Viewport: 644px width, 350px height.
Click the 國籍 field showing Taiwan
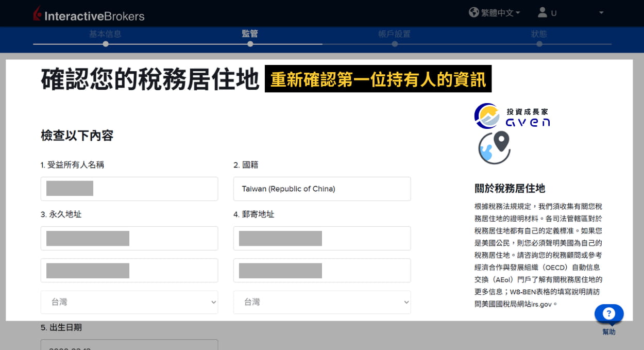tap(322, 189)
